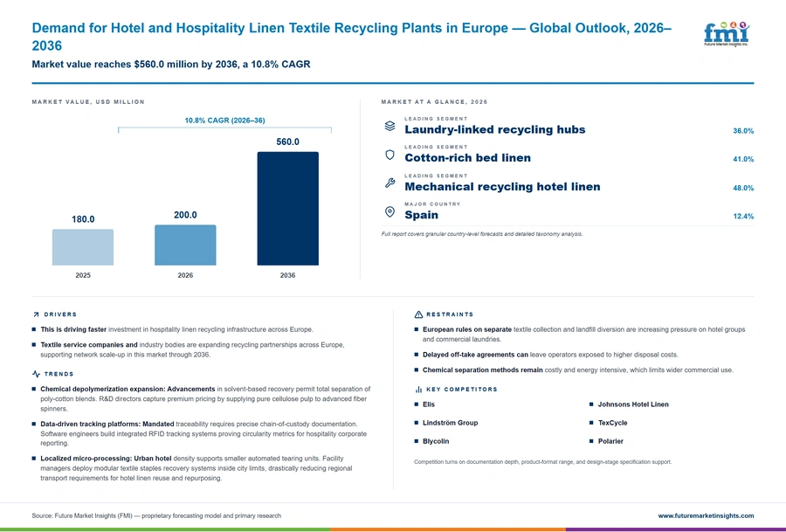Click the pulse icon next to Trends
The width and height of the screenshot is (786, 532).
point(36,374)
